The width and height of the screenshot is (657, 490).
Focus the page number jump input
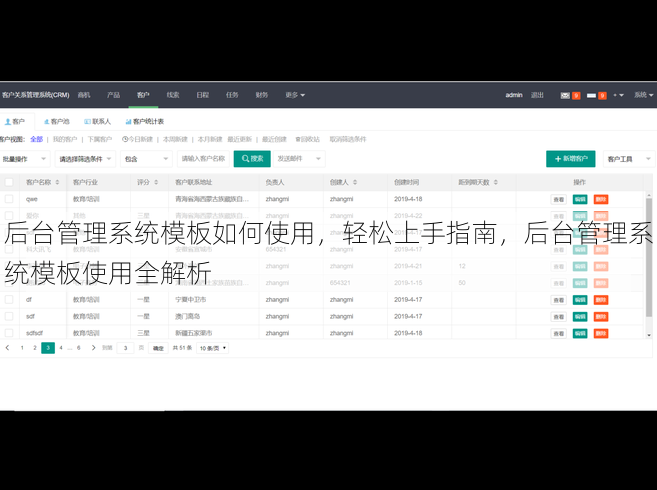[125, 348]
